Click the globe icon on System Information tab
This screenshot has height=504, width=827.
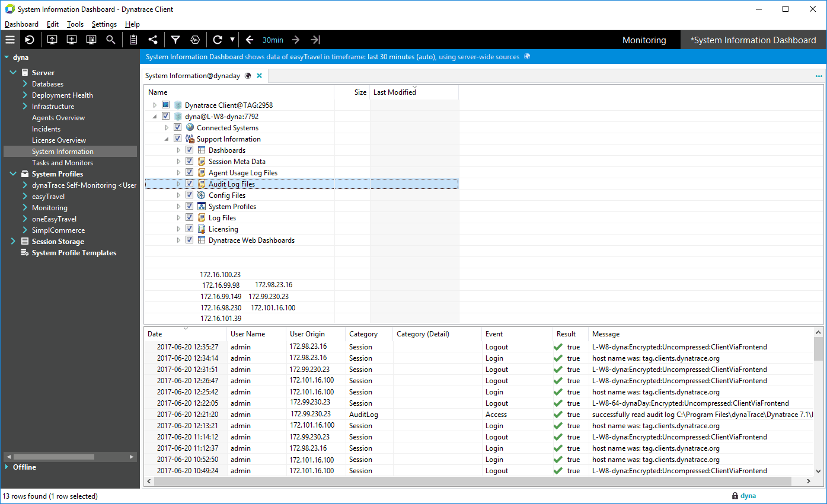(248, 76)
